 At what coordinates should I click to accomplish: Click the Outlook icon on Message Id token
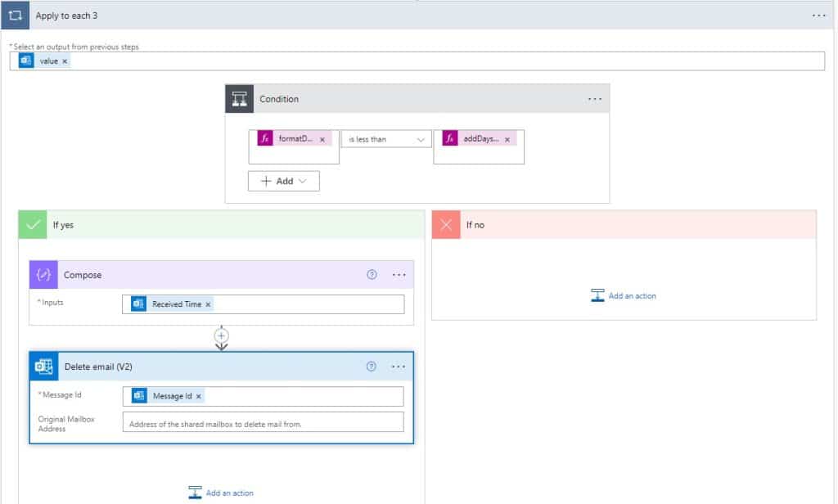point(139,395)
